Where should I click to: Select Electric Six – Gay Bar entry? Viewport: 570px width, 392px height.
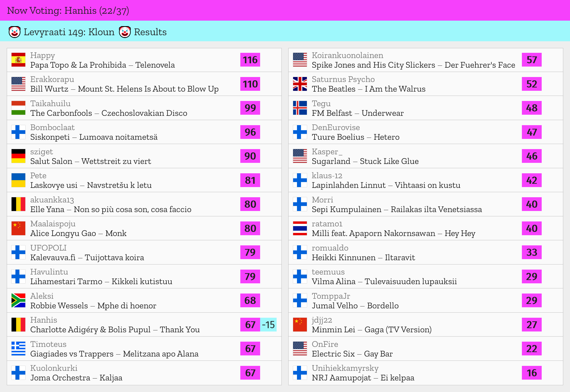(352, 354)
